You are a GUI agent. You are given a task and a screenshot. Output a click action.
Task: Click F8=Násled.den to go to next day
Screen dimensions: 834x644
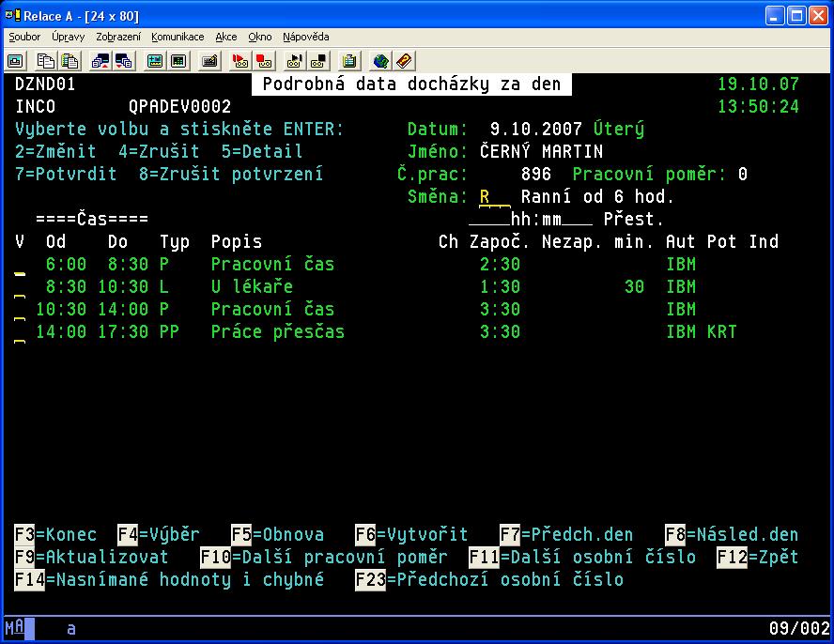pos(731,535)
